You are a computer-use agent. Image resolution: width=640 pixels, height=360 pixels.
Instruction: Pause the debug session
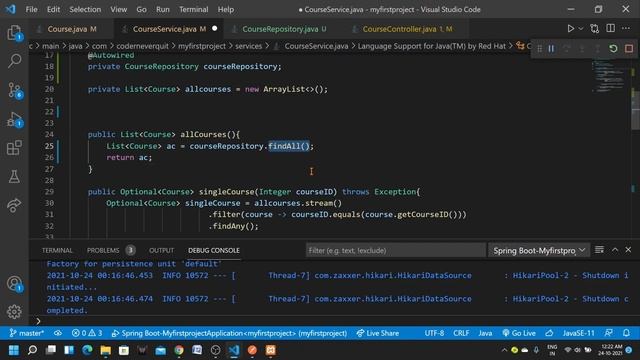pyautogui.click(x=551, y=49)
